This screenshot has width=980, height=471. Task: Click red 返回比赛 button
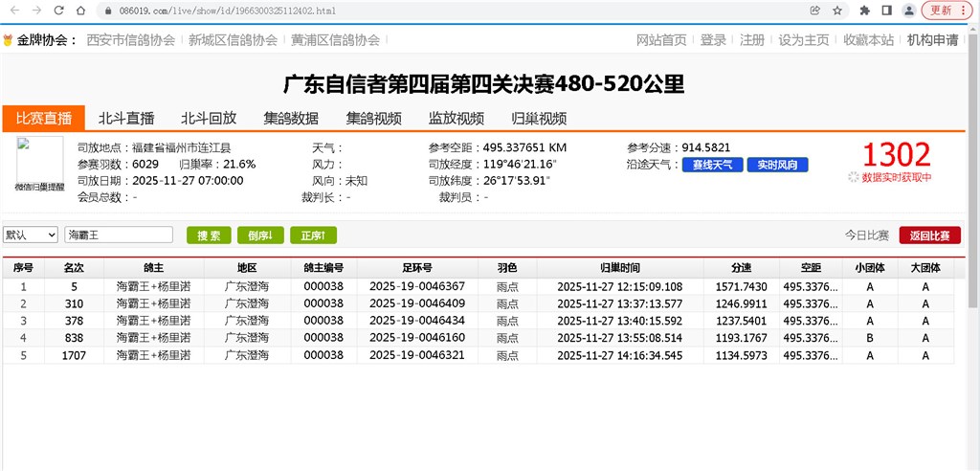[929, 235]
